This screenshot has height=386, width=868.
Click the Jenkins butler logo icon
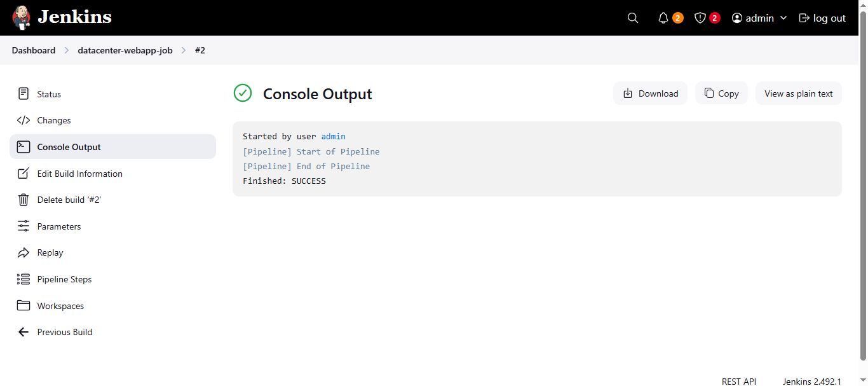click(x=21, y=18)
